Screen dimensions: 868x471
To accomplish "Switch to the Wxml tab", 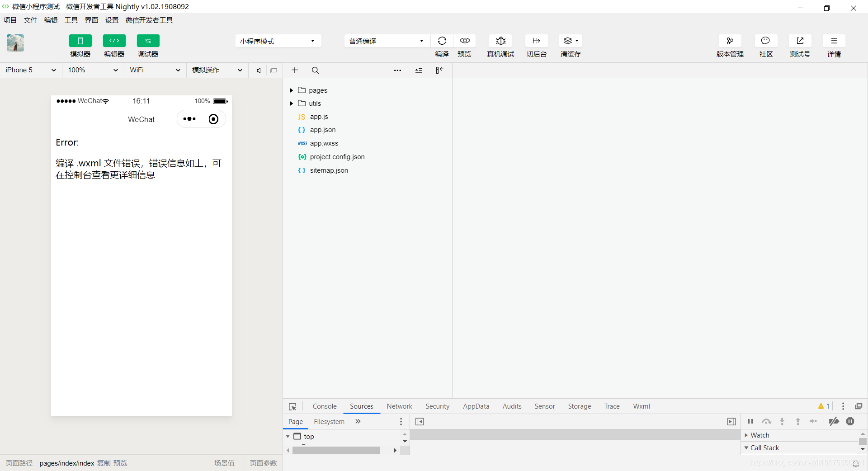I will (x=642, y=406).
